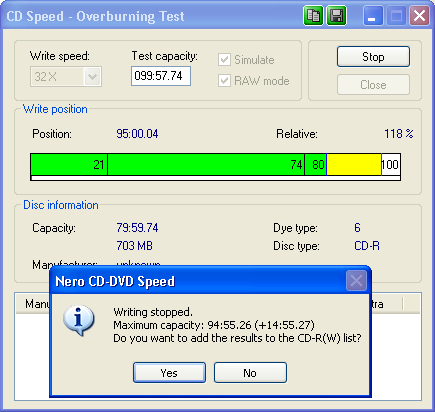The width and height of the screenshot is (435, 412).
Task: Click the Test capacity input field
Action: point(161,76)
